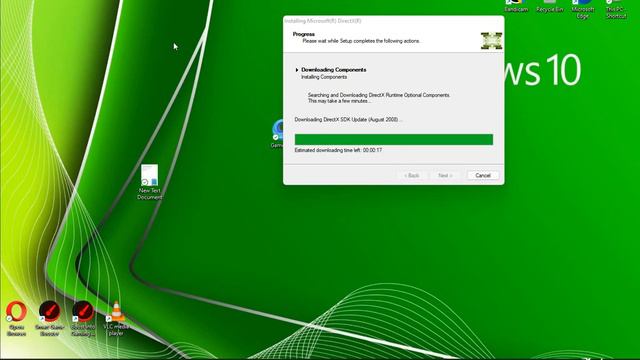Click the Downloading DirectX SDK Update status line
This screenshot has width=640, height=360.
click(348, 120)
